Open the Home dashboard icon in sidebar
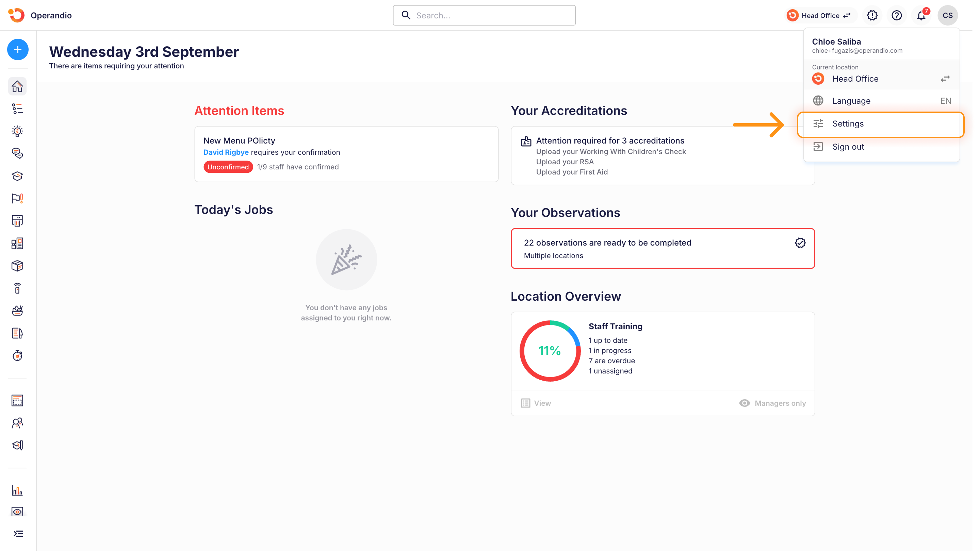The height and width of the screenshot is (551, 980). (17, 86)
